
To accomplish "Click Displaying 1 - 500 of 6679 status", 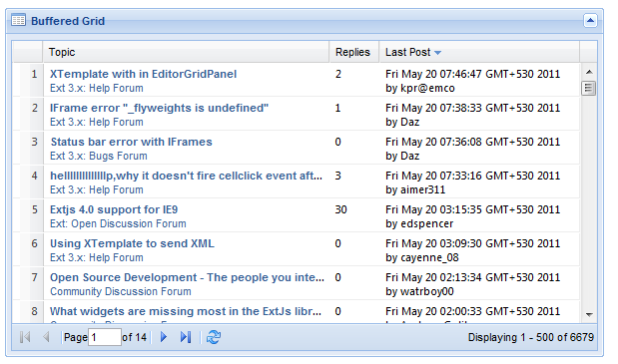I will [530, 337].
